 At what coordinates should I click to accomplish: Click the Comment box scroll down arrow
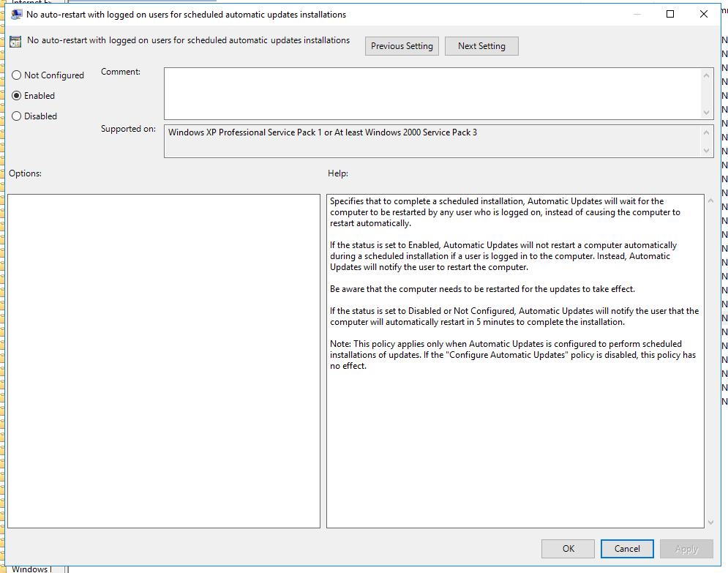(708, 112)
